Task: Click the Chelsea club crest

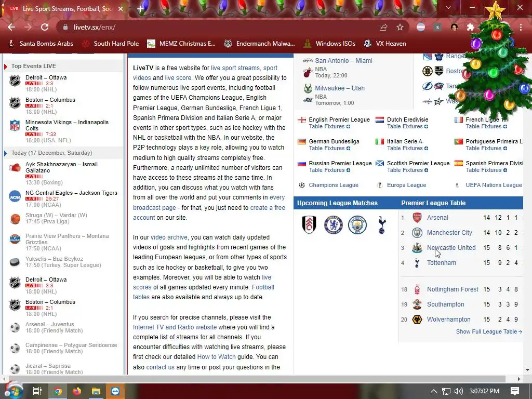Action: coord(333,224)
